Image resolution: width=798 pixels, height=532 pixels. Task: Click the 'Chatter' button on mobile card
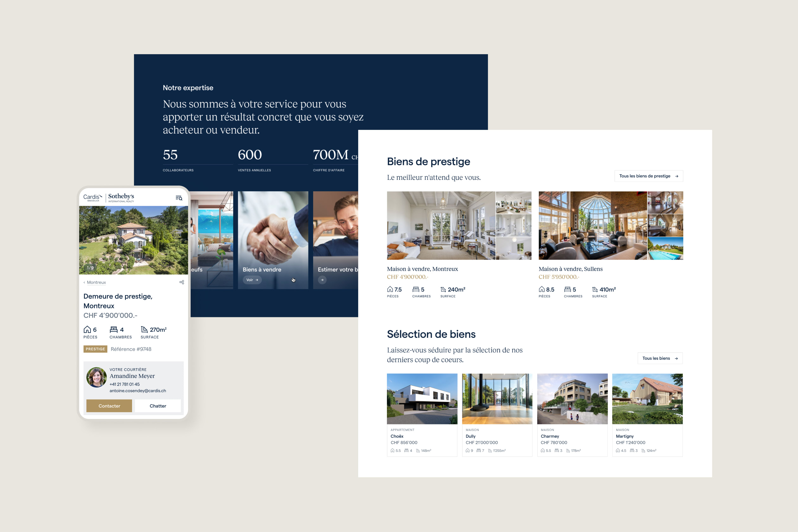[157, 406]
